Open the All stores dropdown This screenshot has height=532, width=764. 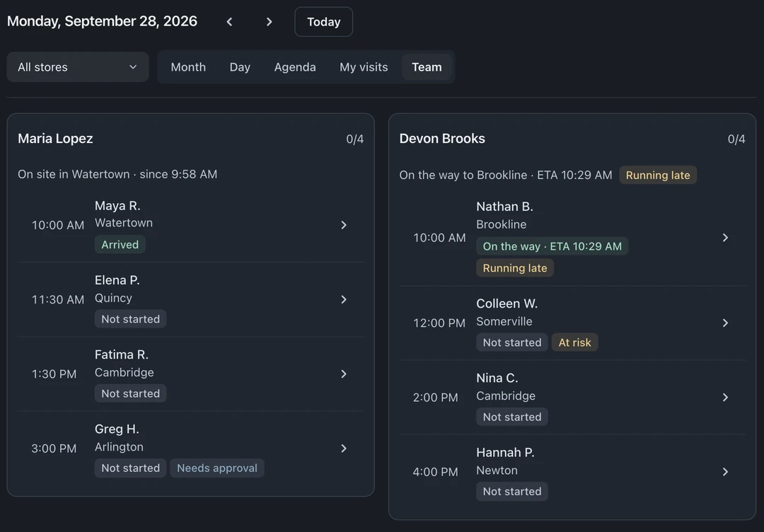[x=78, y=67]
